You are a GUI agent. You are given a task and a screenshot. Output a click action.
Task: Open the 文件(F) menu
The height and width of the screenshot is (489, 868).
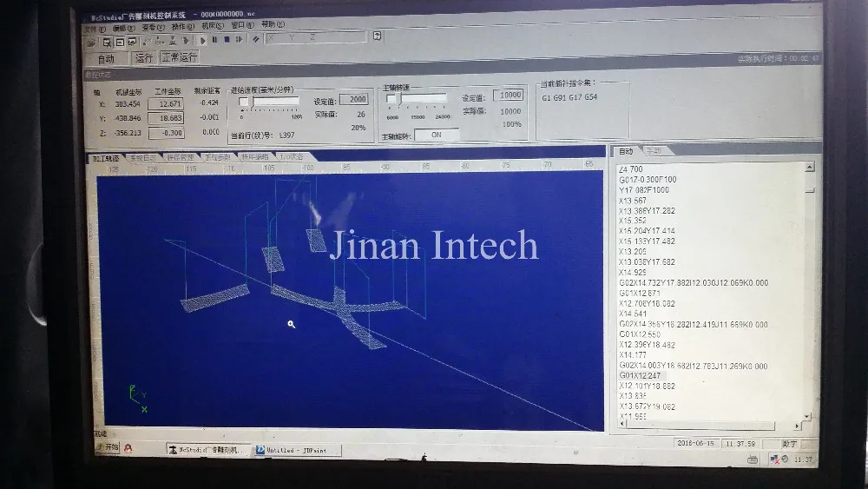[x=95, y=29]
